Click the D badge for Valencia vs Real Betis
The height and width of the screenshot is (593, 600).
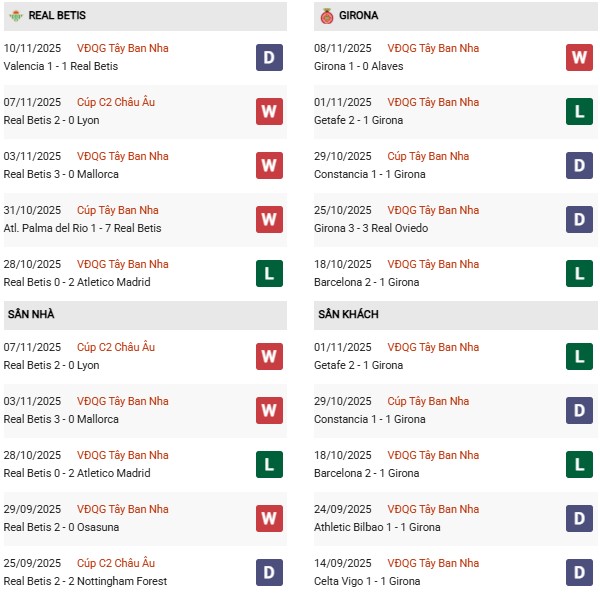[x=269, y=57]
